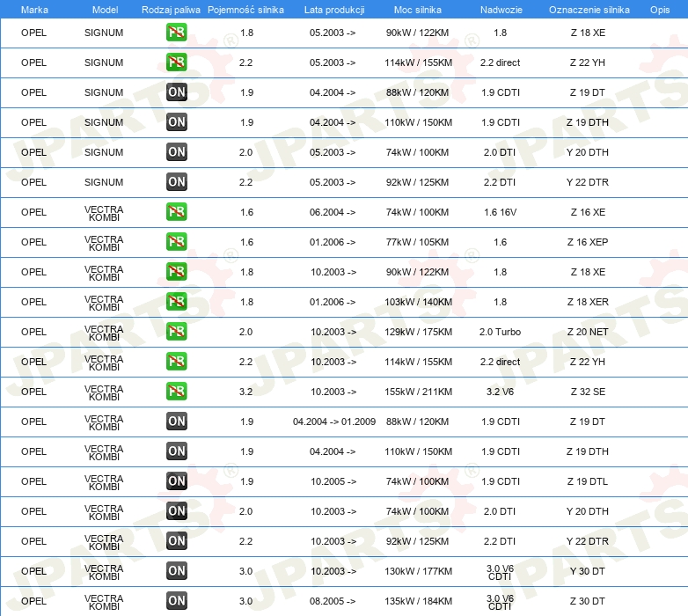
Task: Click ON diesel icon in Vectra Kombi Z 19 DTH row
Action: coord(176,451)
